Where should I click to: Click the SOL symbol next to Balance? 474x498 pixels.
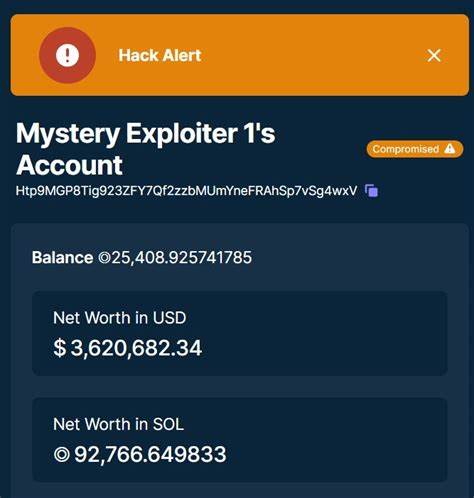pyautogui.click(x=104, y=258)
